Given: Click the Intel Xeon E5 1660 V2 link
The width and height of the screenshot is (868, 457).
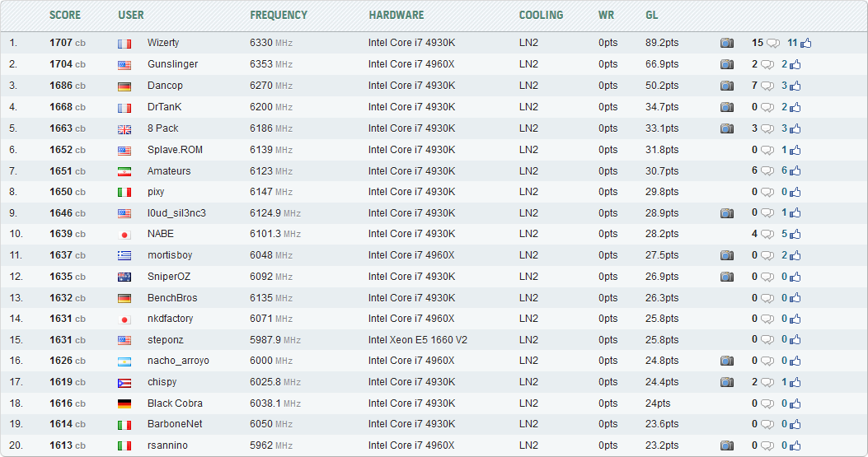Looking at the screenshot, I should tap(418, 340).
